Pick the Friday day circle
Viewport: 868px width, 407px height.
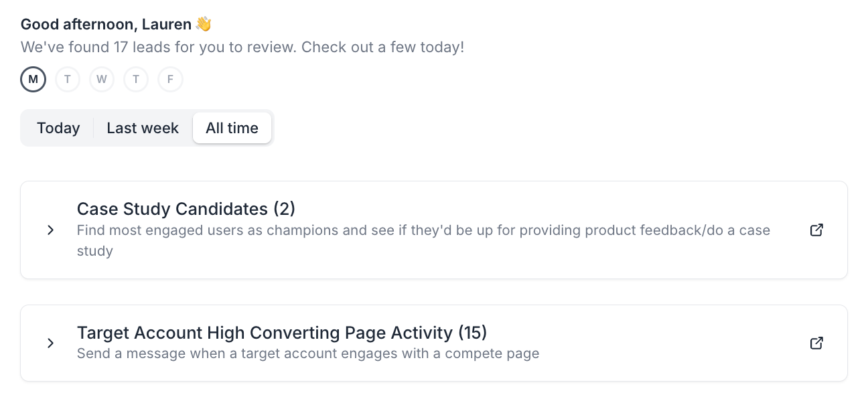(x=170, y=80)
